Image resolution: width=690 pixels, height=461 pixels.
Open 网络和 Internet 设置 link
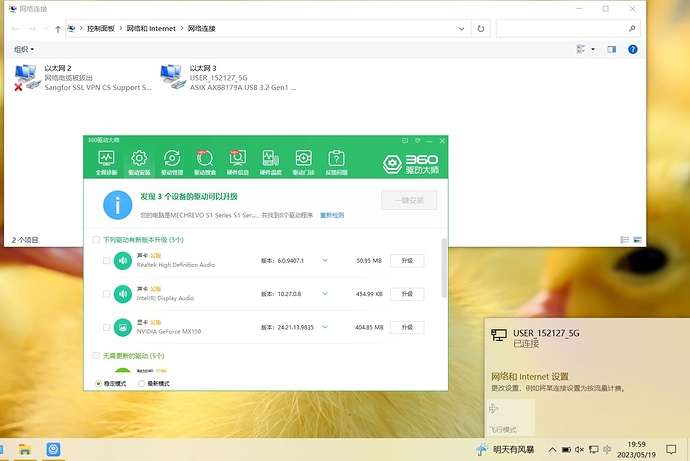pos(530,377)
